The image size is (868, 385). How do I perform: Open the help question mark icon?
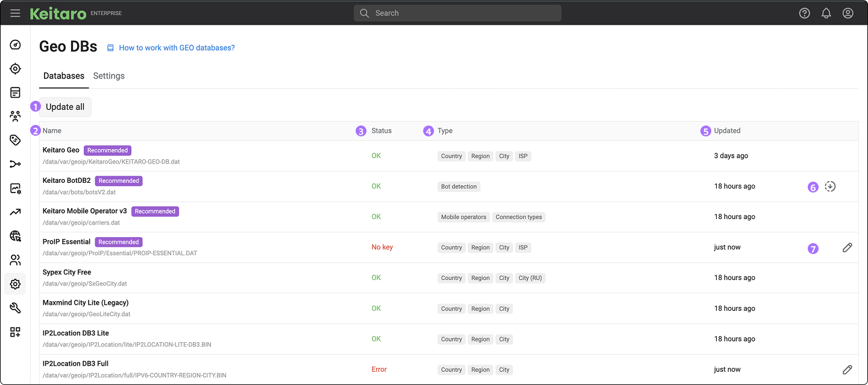click(x=804, y=13)
